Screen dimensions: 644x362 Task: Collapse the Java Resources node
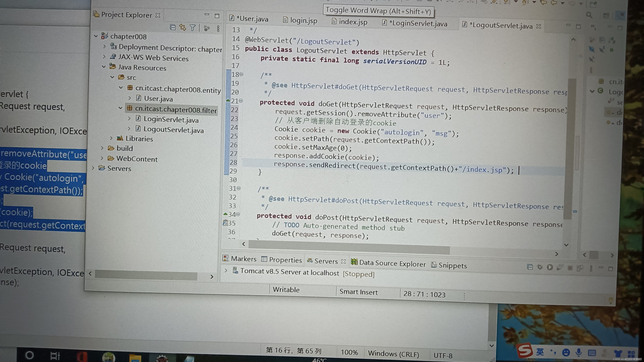104,67
